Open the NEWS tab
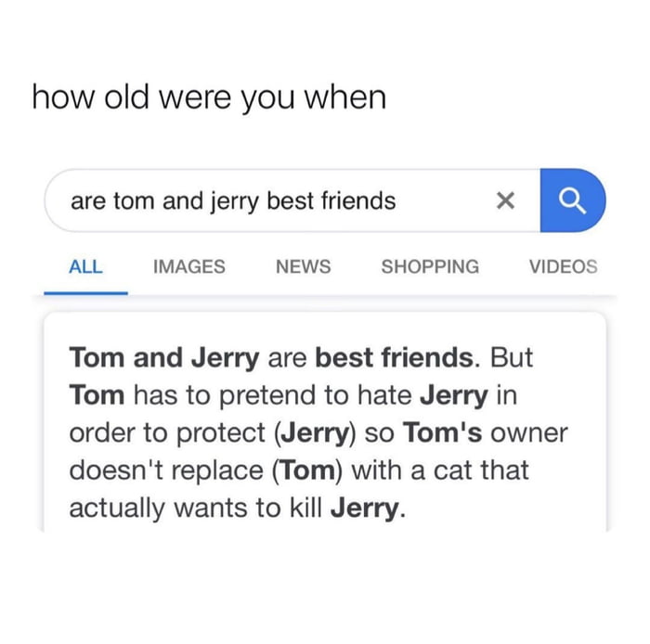The image size is (650, 644). click(x=303, y=266)
